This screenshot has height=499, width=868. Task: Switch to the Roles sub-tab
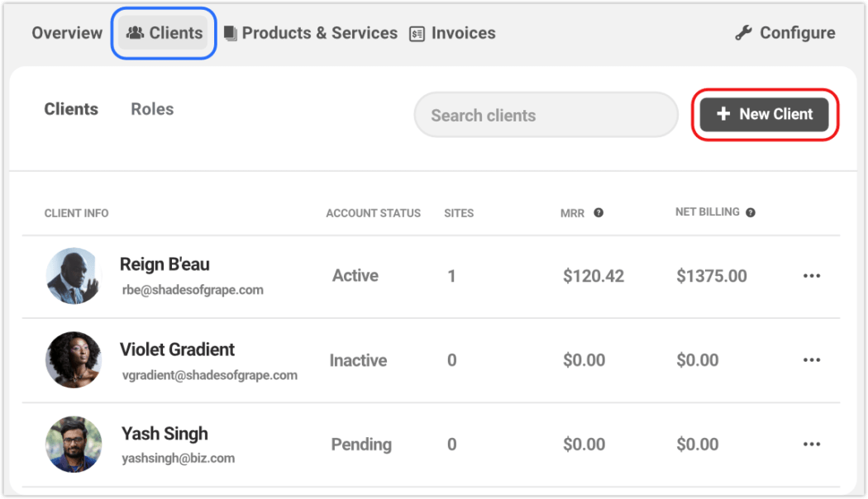pos(152,109)
